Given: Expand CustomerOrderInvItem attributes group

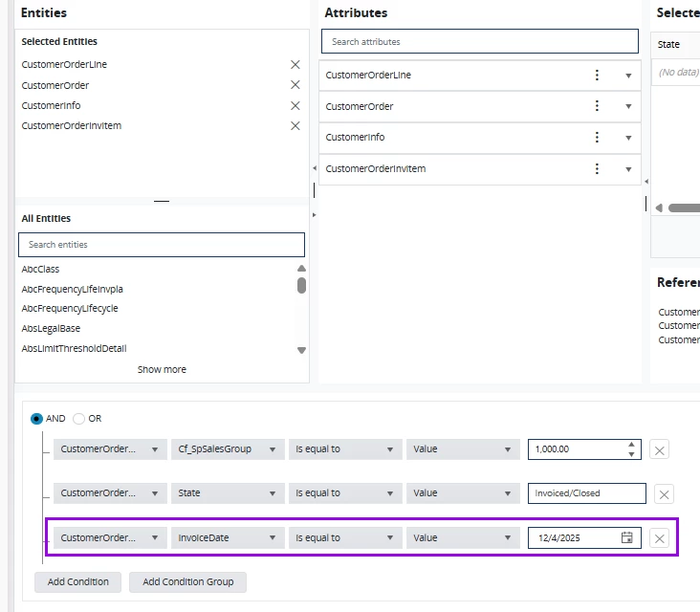Looking at the screenshot, I should pyautogui.click(x=628, y=169).
